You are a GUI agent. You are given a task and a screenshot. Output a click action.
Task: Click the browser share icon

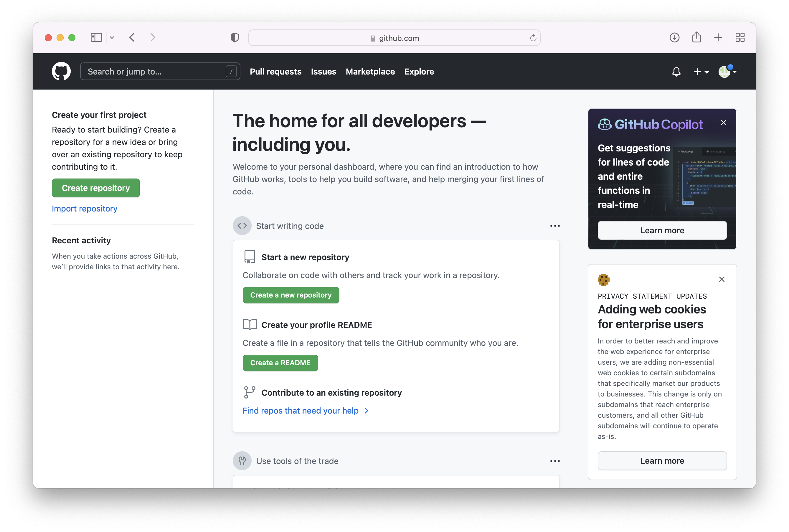696,37
